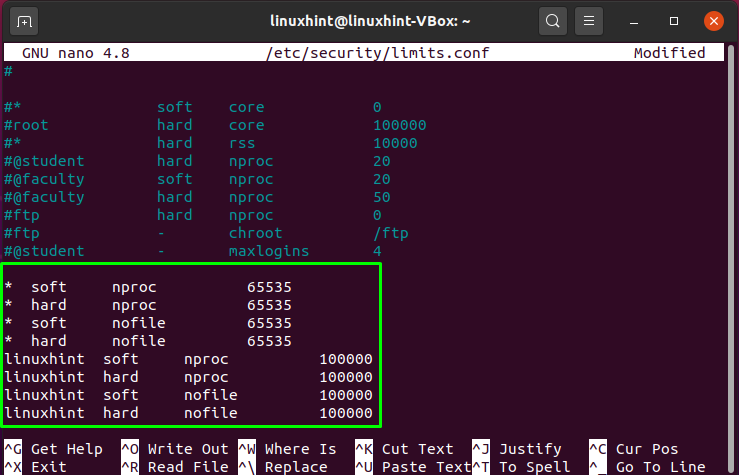Click maxlogins on the #@student line
The width and height of the screenshot is (739, 475).
point(269,251)
